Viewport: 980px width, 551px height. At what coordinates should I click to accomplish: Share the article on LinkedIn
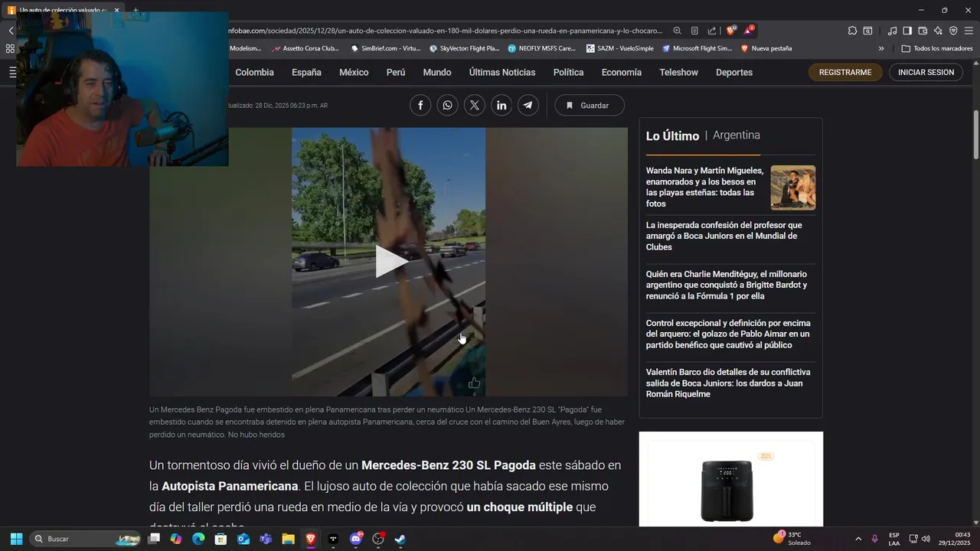coord(501,106)
